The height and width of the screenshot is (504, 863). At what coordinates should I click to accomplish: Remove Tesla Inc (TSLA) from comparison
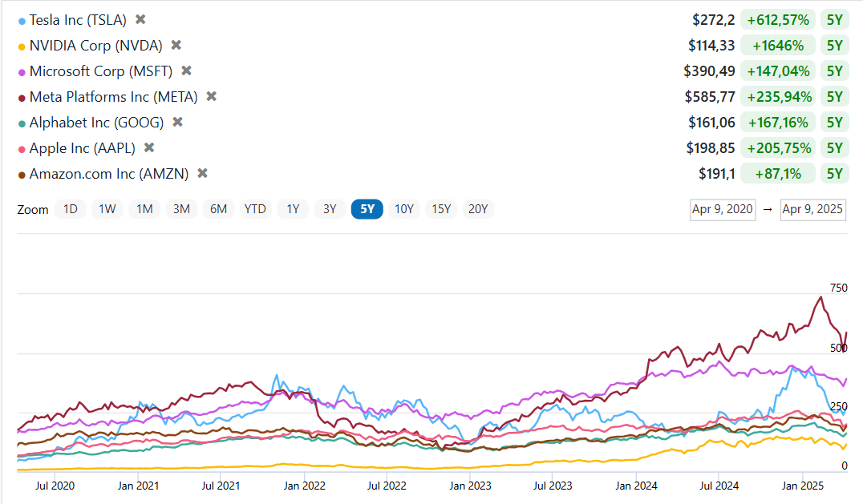140,19
